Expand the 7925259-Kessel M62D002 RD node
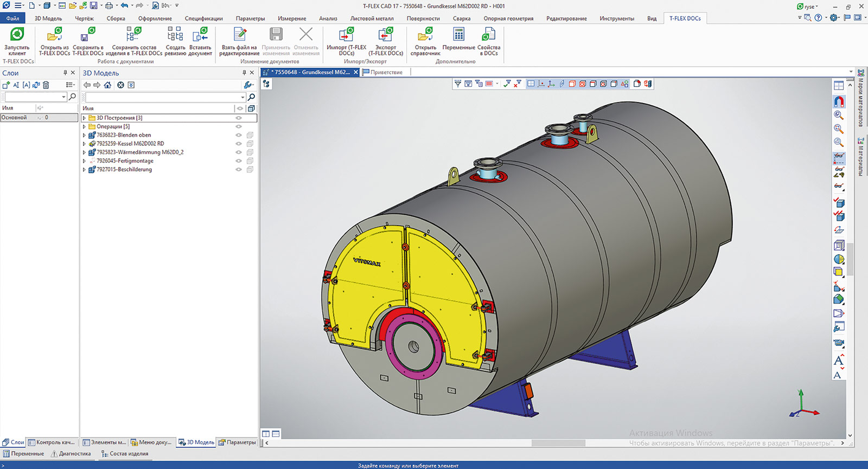This screenshot has width=868, height=469. pos(84,144)
